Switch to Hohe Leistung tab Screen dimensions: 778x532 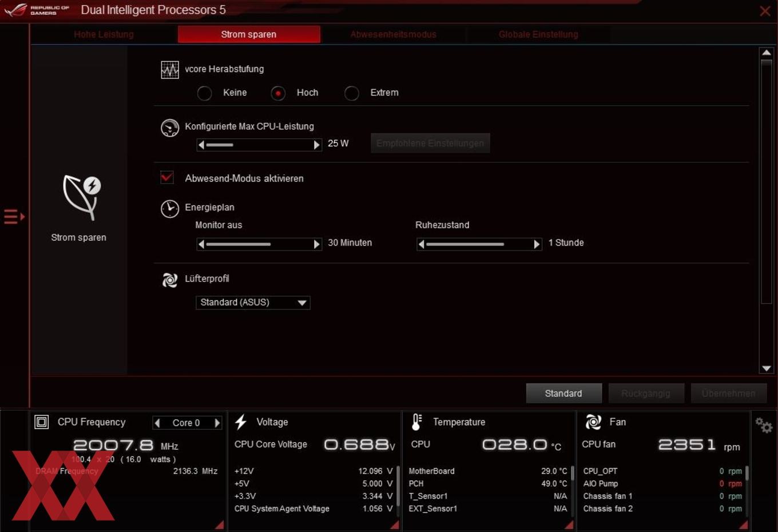point(104,34)
